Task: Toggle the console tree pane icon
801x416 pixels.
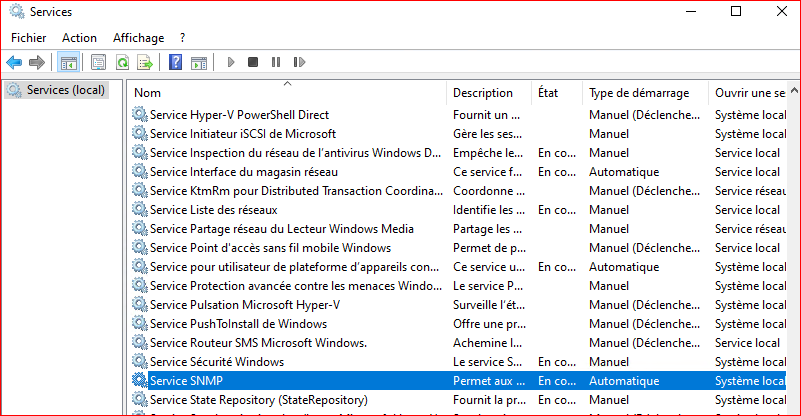Action: [x=68, y=62]
